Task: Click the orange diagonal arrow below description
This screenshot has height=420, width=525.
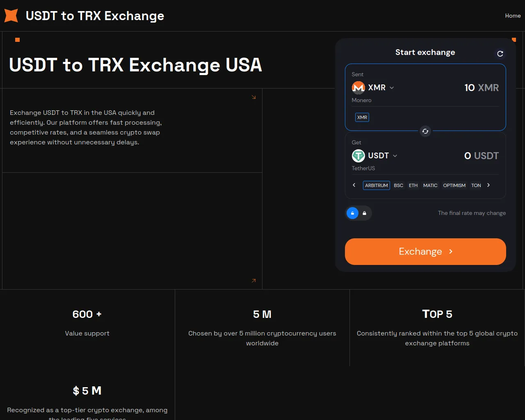Action: click(254, 281)
